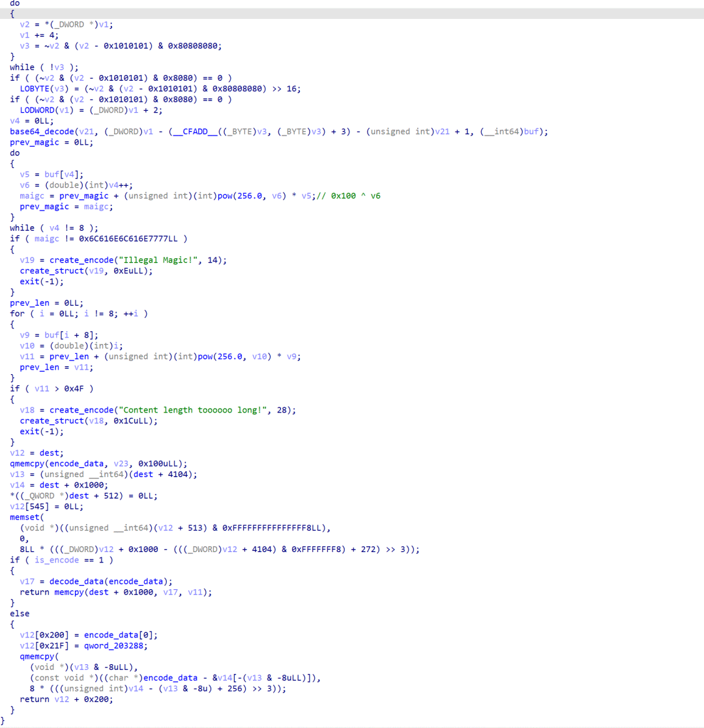Click the line prev_len = 0LL;
This screenshot has height=728, width=704.
47,302
